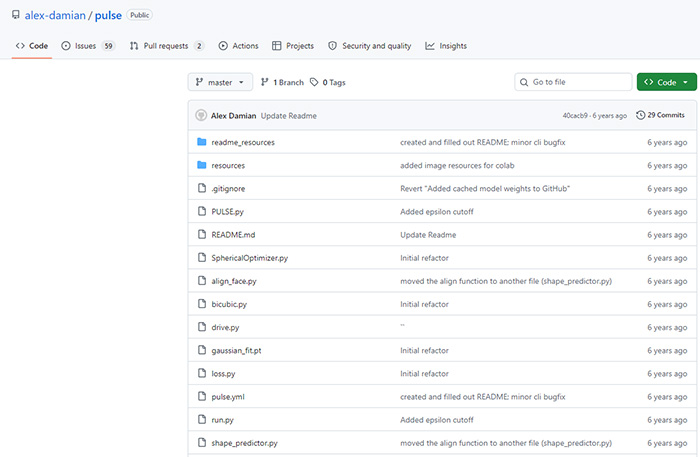Click the PULSE.py file icon

202,211
